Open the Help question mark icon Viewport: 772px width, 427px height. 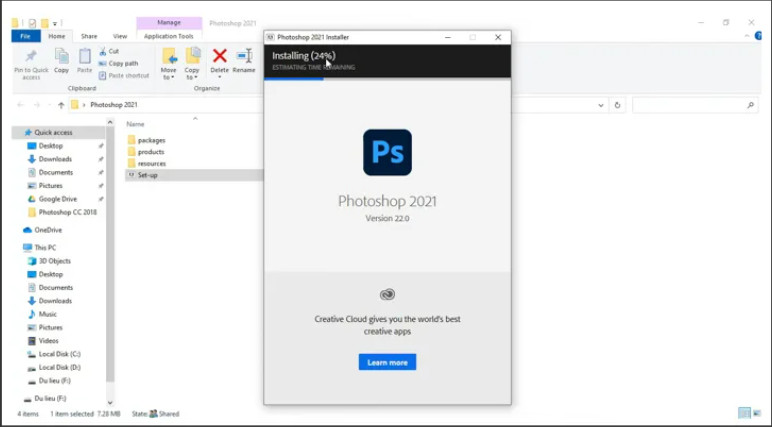pyautogui.click(x=759, y=36)
